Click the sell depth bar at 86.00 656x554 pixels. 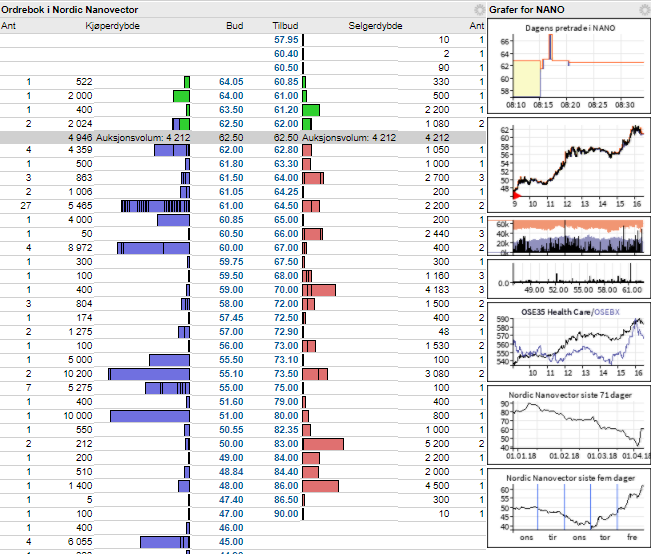click(320, 486)
